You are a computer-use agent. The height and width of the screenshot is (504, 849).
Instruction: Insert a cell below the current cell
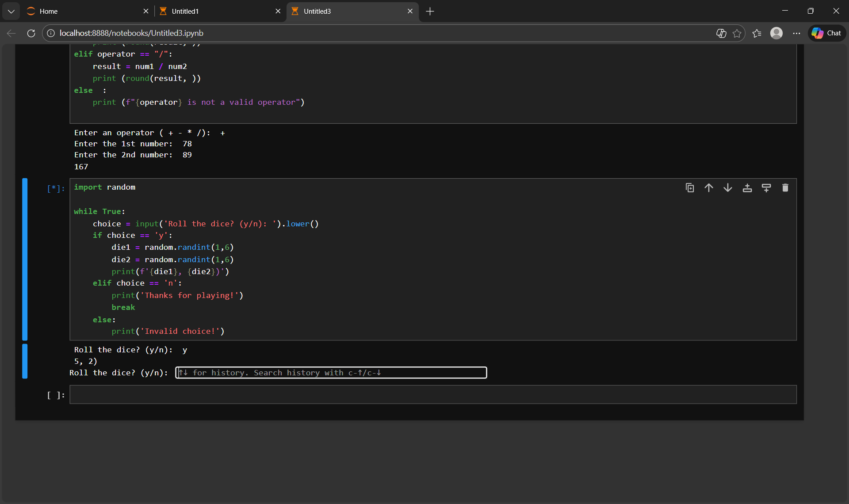click(x=766, y=188)
